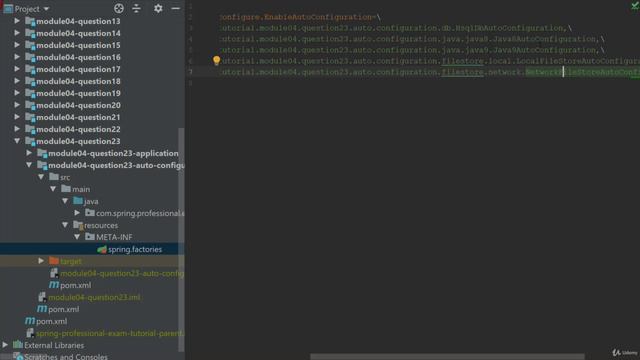Click EnableAutoConfiguration key in editor
The width and height of the screenshot is (640, 360).
coord(318,17)
